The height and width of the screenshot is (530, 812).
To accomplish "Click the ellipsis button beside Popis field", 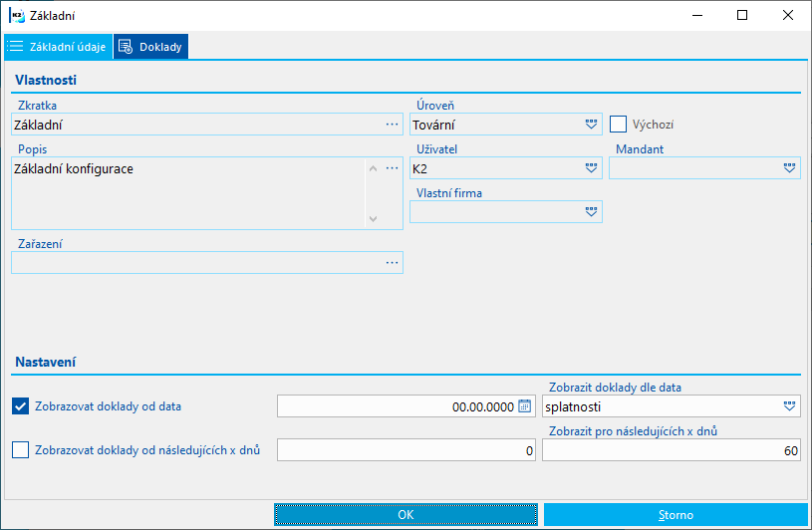I will (392, 168).
